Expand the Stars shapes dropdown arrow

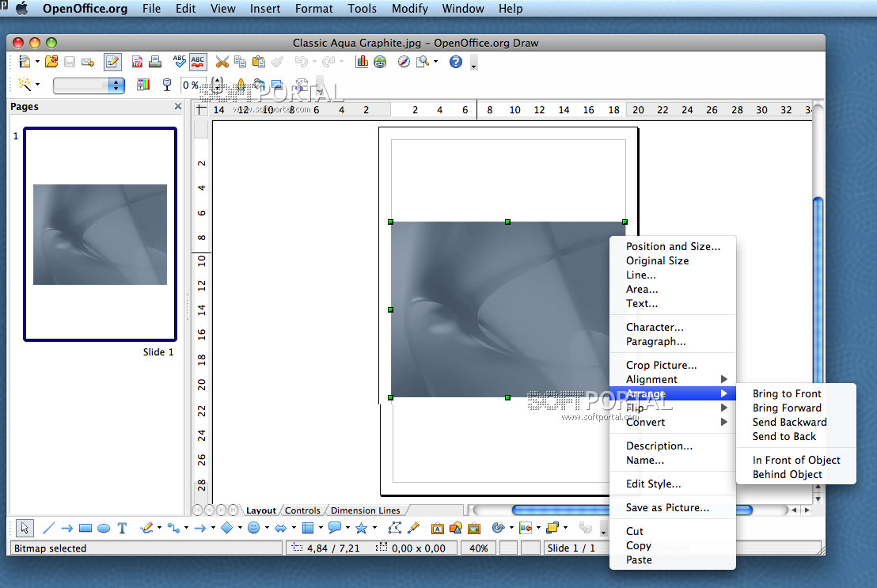[374, 528]
